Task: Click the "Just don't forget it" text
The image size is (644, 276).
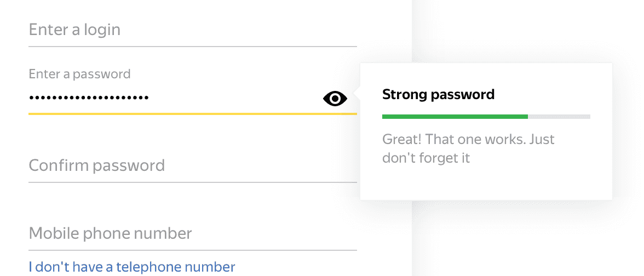Action: (426, 159)
